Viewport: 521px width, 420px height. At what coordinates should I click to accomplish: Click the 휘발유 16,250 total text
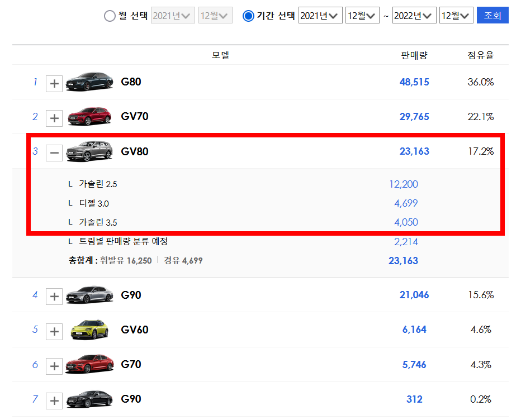126,261
